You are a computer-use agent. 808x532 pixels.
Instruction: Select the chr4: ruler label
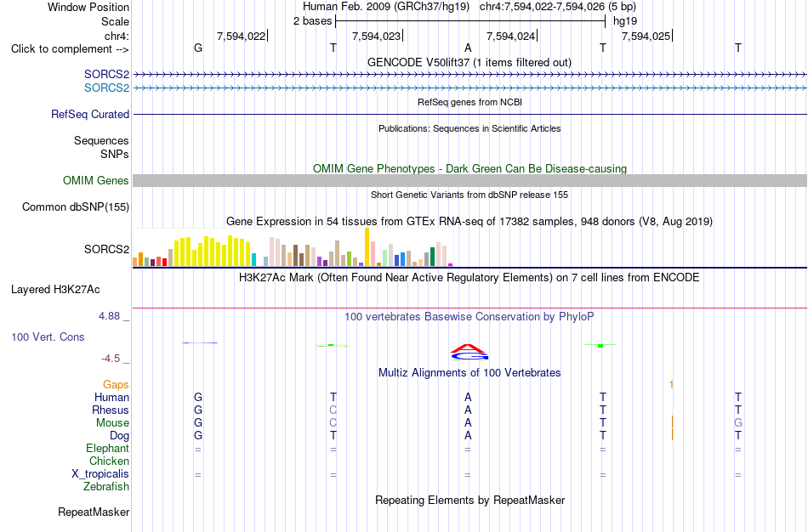(x=117, y=36)
